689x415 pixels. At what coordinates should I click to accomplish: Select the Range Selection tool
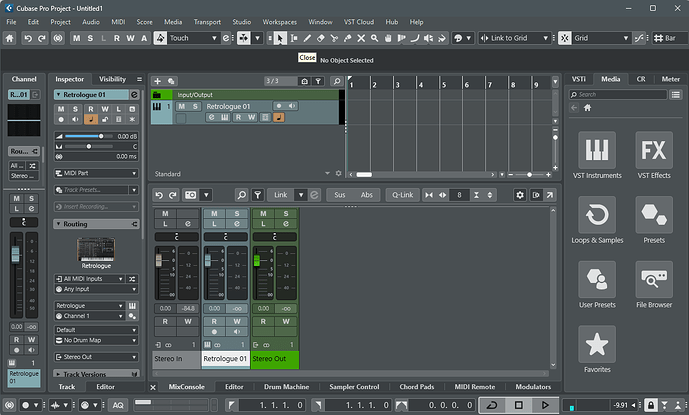coord(294,38)
